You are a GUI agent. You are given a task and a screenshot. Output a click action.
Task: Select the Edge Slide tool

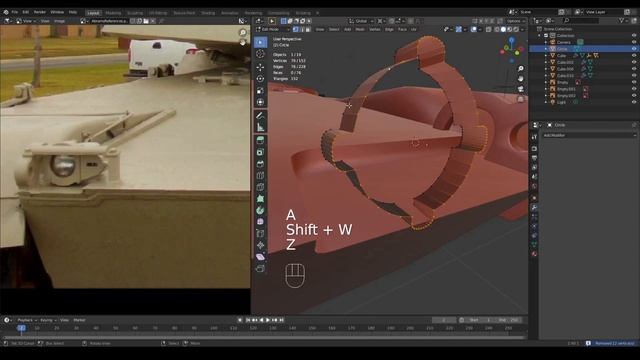click(x=260, y=233)
